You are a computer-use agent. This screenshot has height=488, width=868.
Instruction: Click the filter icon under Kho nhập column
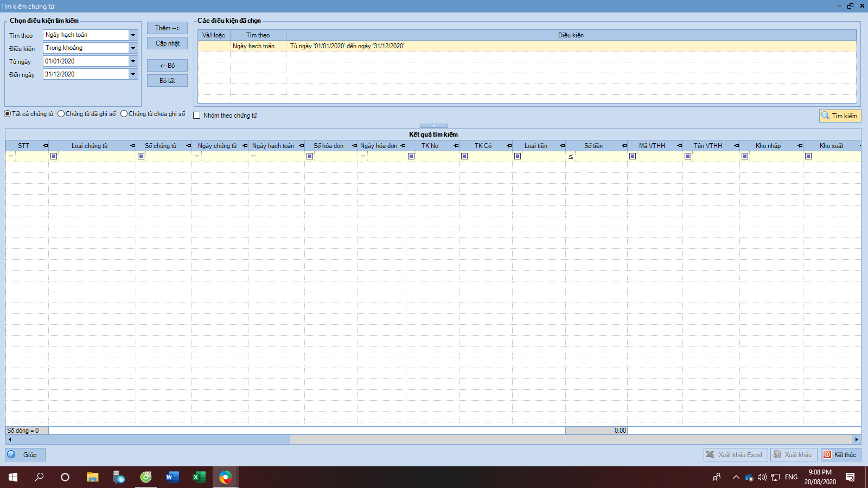coord(745,156)
